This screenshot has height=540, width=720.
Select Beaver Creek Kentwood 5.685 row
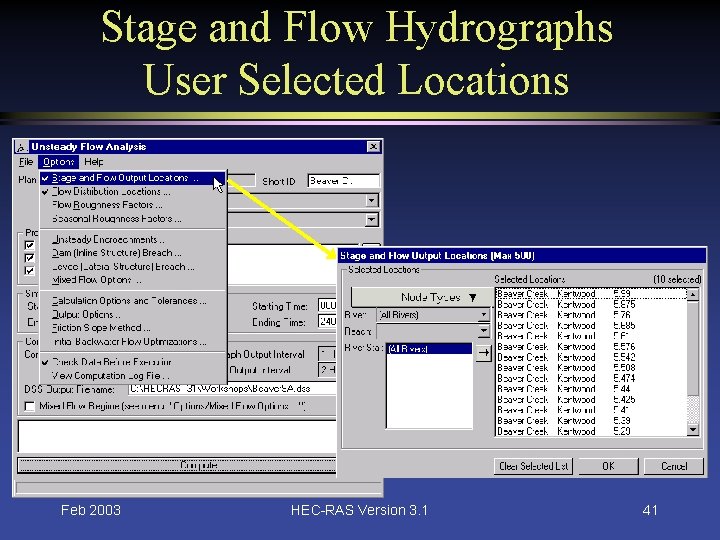click(x=591, y=326)
